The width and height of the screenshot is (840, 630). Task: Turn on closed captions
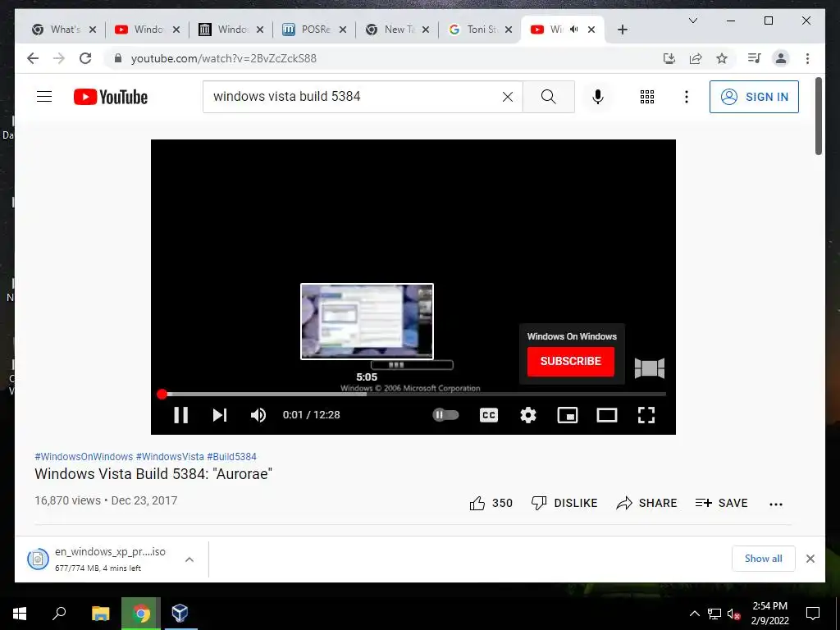coord(489,415)
